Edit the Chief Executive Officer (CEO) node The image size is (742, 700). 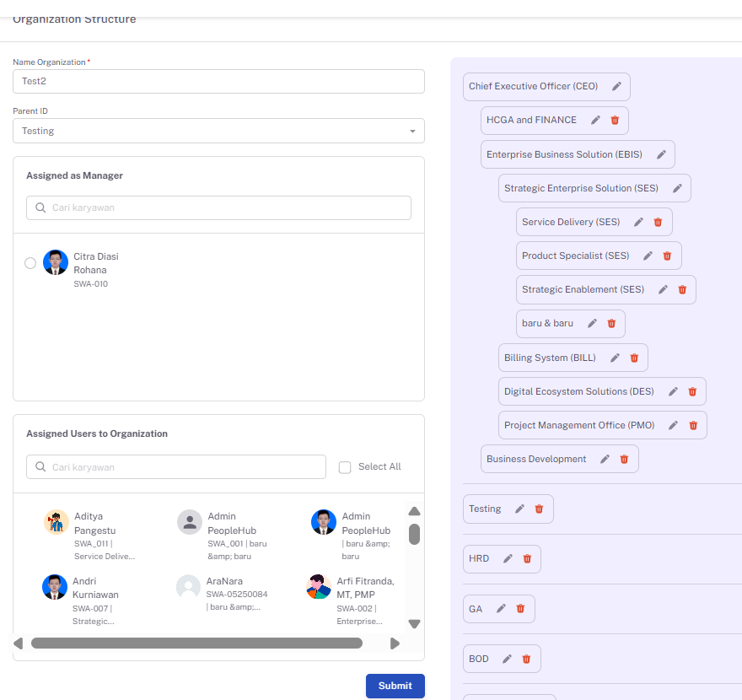tap(616, 86)
